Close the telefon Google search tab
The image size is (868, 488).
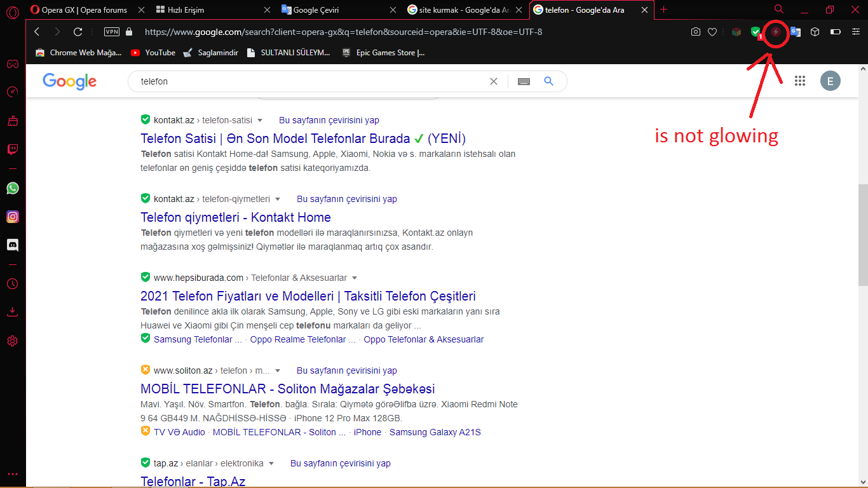pyautogui.click(x=645, y=10)
